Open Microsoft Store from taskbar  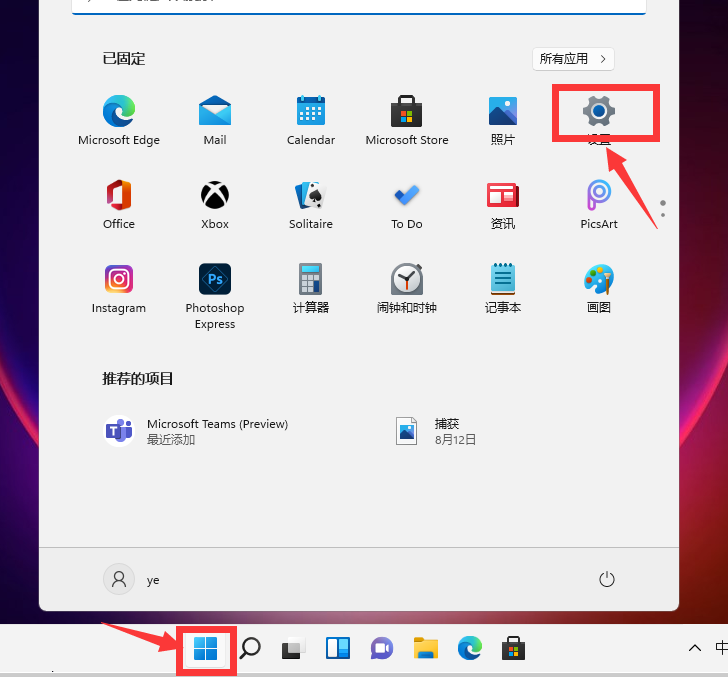coord(514,648)
